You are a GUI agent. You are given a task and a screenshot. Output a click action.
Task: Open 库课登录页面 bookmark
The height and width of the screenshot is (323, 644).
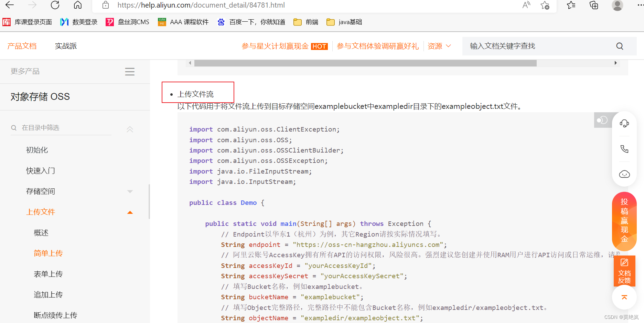click(x=27, y=22)
